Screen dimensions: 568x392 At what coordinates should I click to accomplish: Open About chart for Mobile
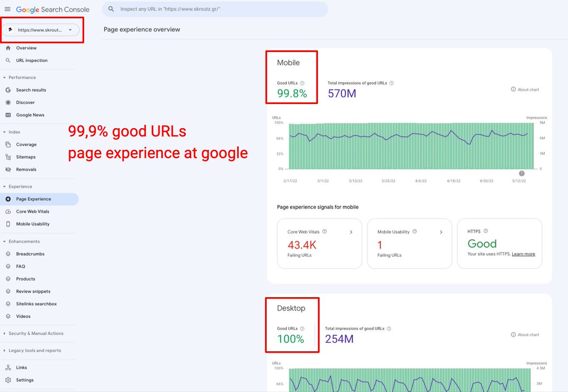coord(525,89)
